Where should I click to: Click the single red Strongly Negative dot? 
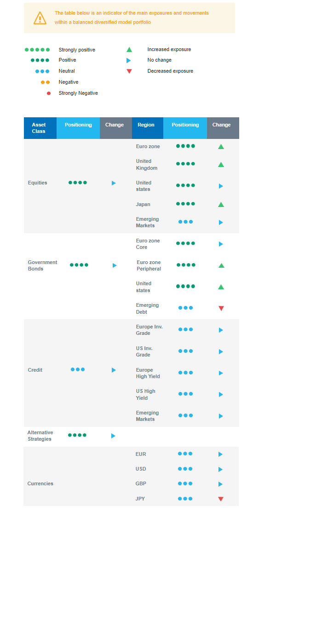click(x=49, y=93)
